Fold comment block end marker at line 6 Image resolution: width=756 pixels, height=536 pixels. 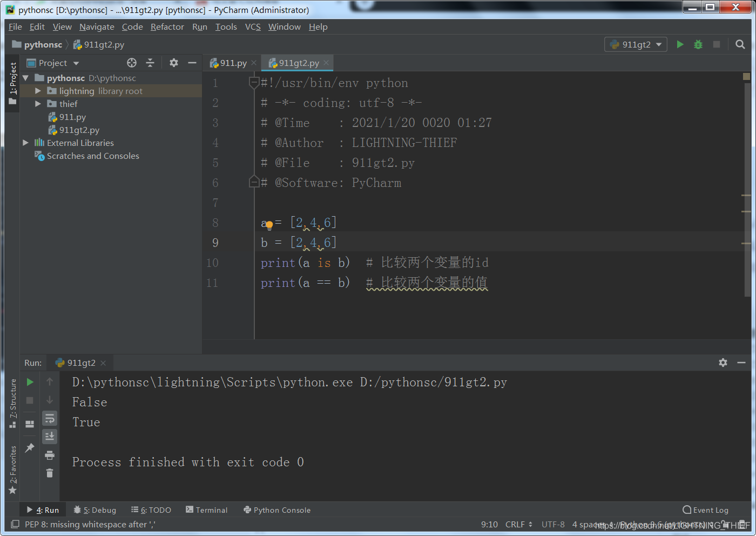[x=254, y=182]
